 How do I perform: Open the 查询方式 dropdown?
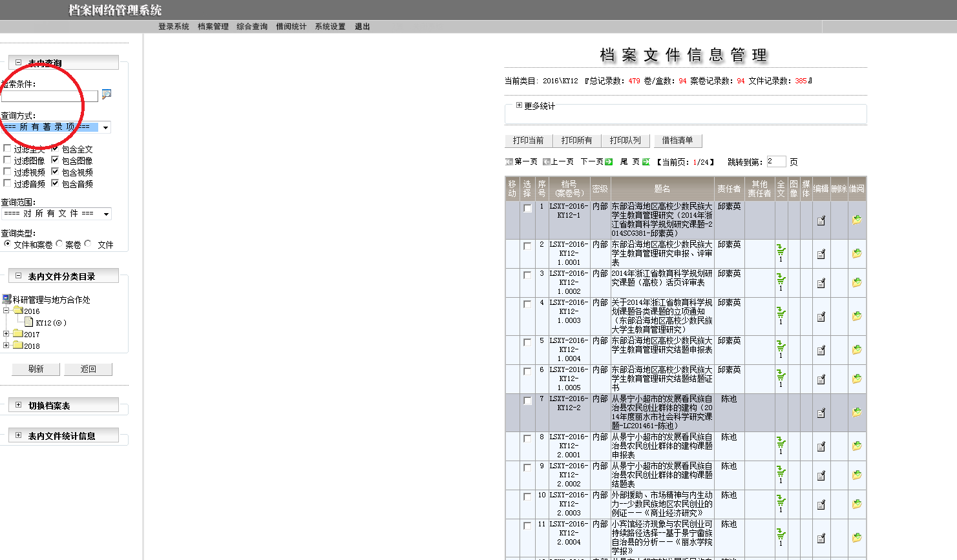105,128
